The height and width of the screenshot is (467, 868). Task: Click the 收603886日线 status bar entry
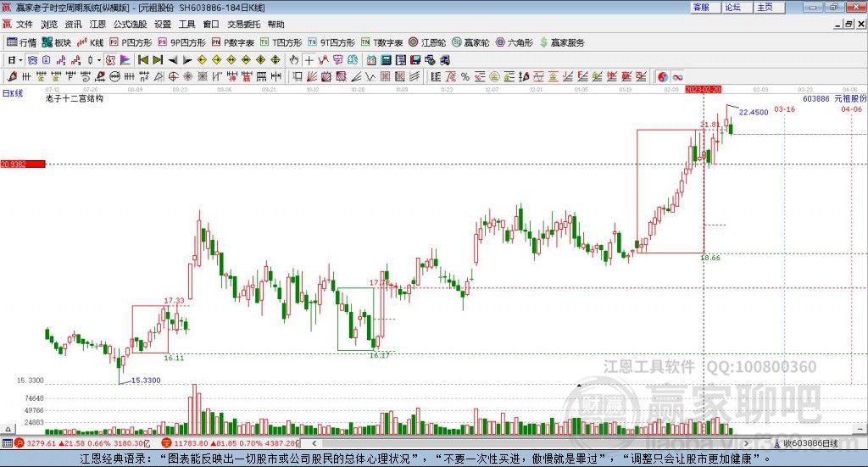pos(806,443)
